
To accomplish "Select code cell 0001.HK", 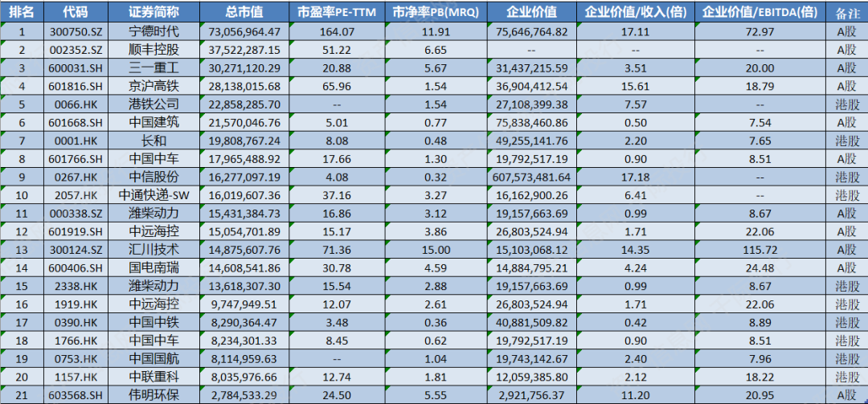I will pos(76,141).
